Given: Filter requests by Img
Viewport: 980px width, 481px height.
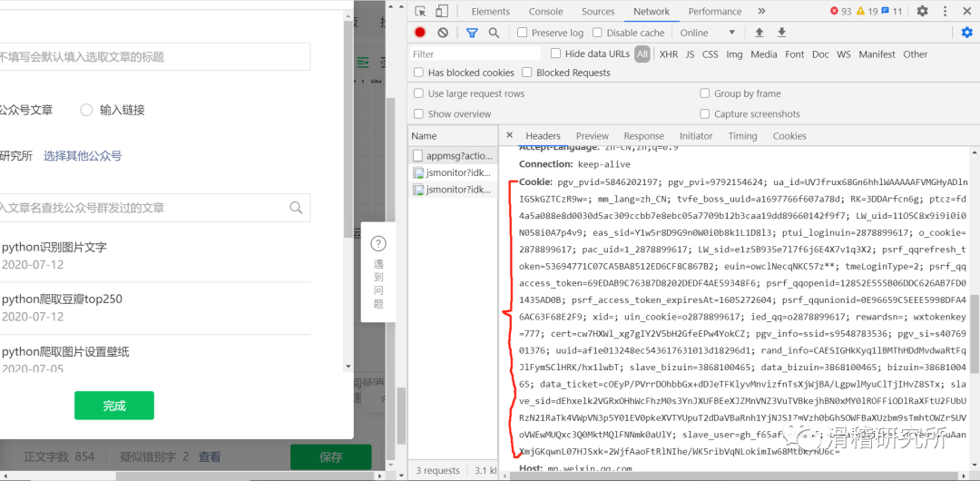Looking at the screenshot, I should tap(734, 54).
